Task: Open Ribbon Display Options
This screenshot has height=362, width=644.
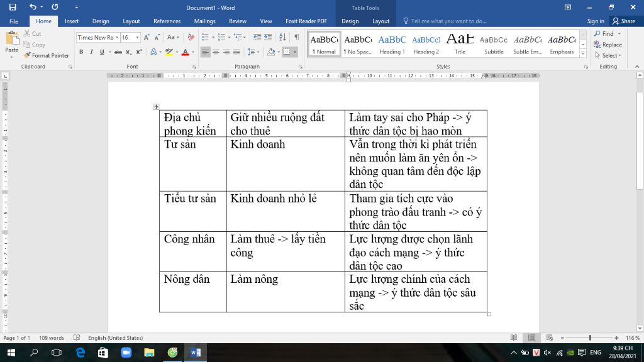Action: pos(568,7)
